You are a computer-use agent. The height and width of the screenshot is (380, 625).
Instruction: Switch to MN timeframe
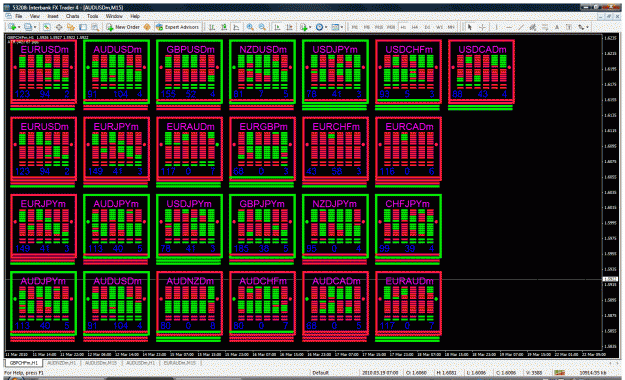[x=451, y=27]
